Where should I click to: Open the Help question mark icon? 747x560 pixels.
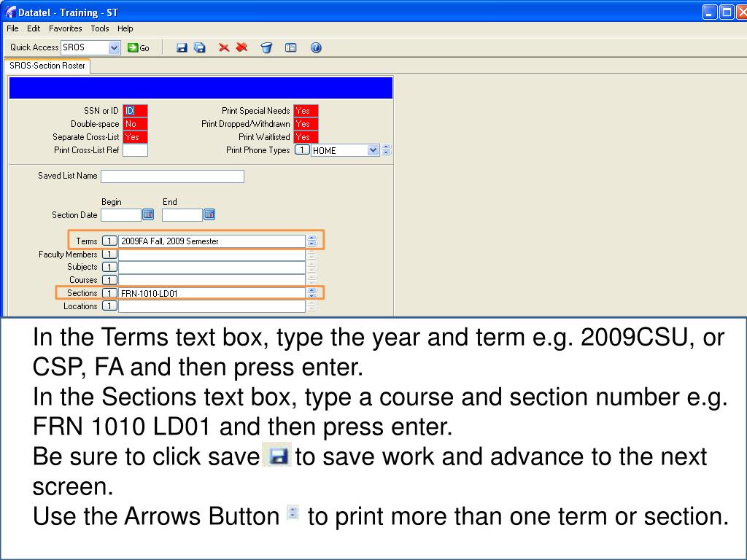pyautogui.click(x=316, y=47)
